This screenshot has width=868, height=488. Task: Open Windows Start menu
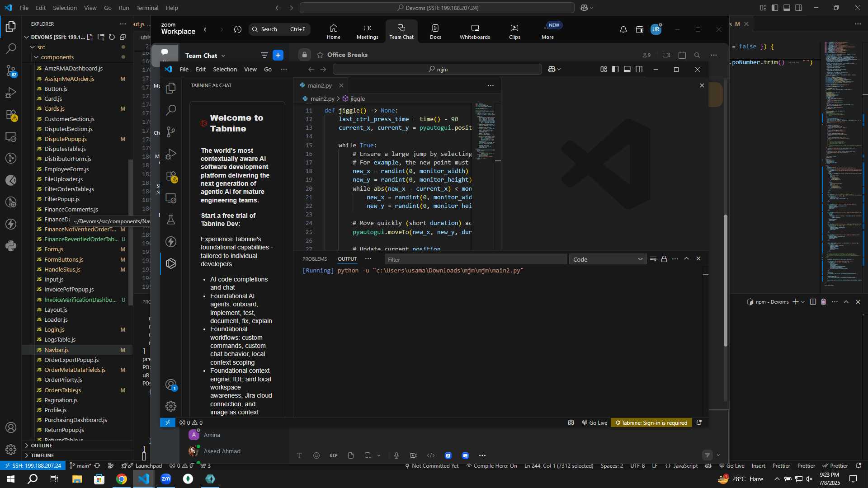coord(11,479)
